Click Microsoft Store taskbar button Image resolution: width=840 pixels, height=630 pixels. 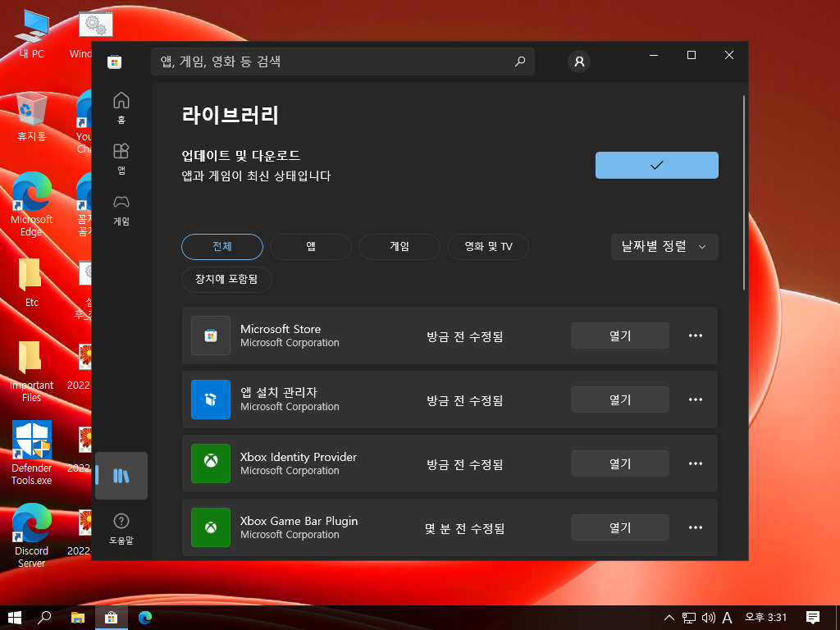click(112, 618)
